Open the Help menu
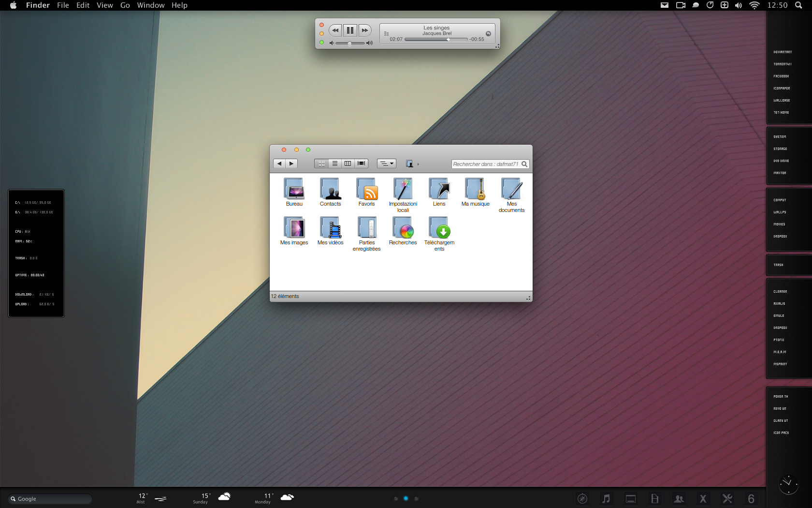 coord(179,5)
